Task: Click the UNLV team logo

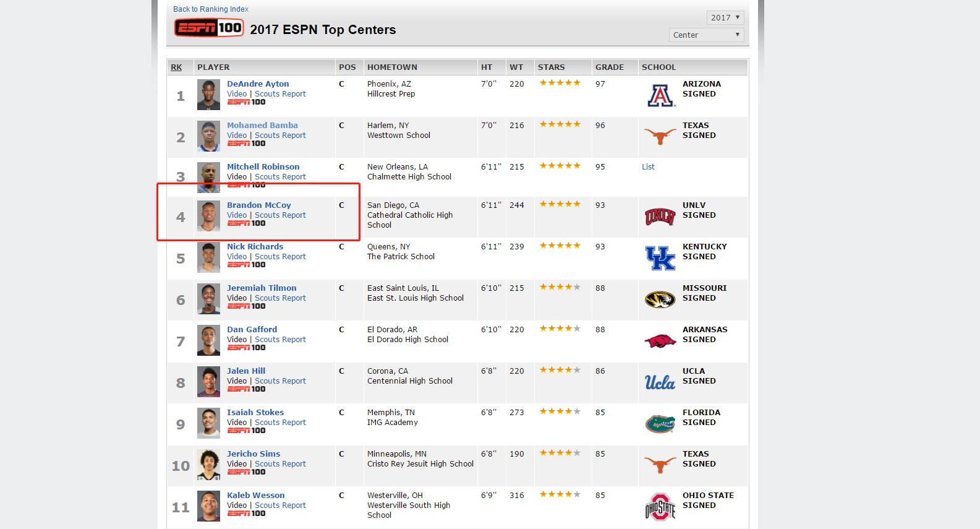Action: coord(660,217)
